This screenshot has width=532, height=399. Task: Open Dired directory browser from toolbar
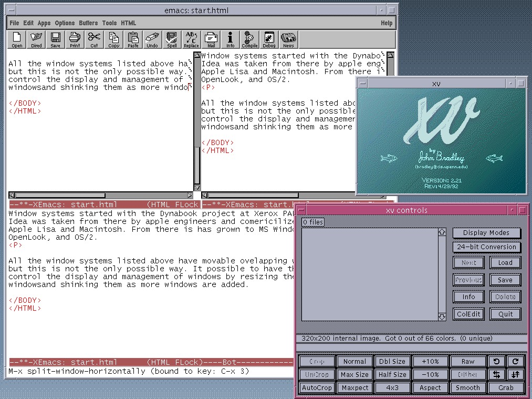(x=36, y=39)
